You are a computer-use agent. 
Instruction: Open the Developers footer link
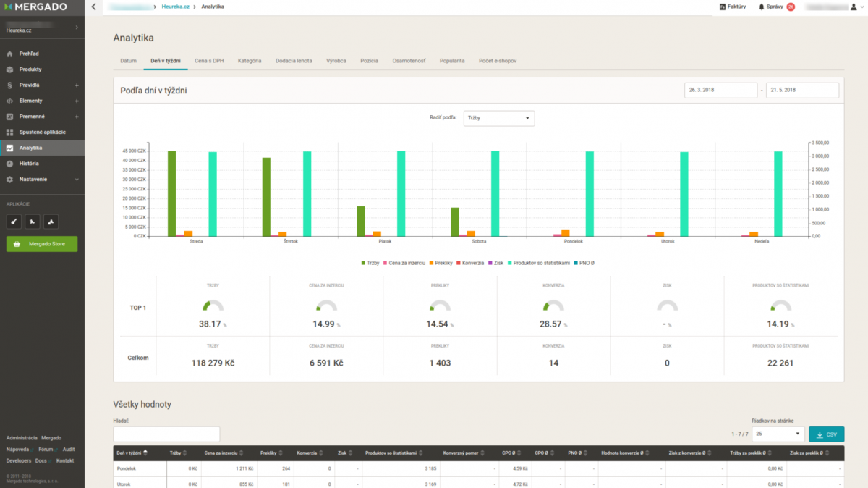[19, 460]
